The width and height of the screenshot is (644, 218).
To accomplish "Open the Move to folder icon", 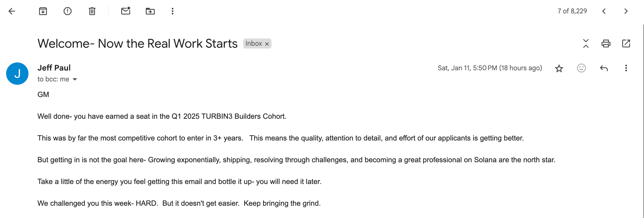I will click(x=150, y=11).
